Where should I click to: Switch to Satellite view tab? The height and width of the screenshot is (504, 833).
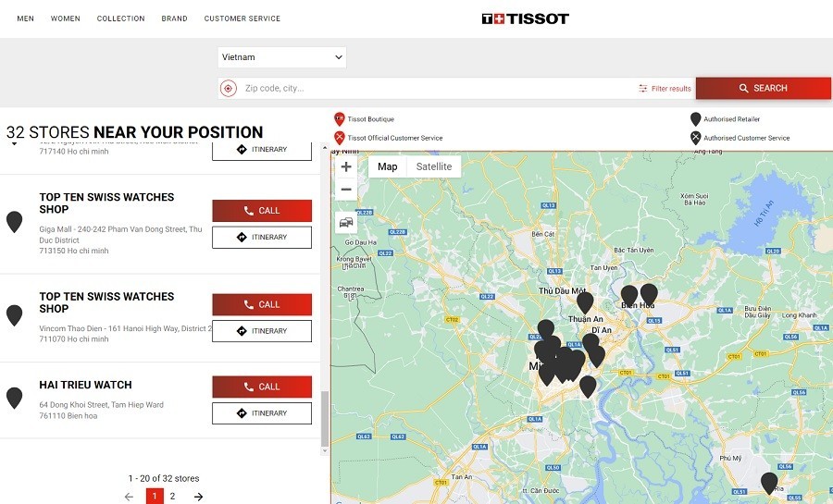pos(434,166)
